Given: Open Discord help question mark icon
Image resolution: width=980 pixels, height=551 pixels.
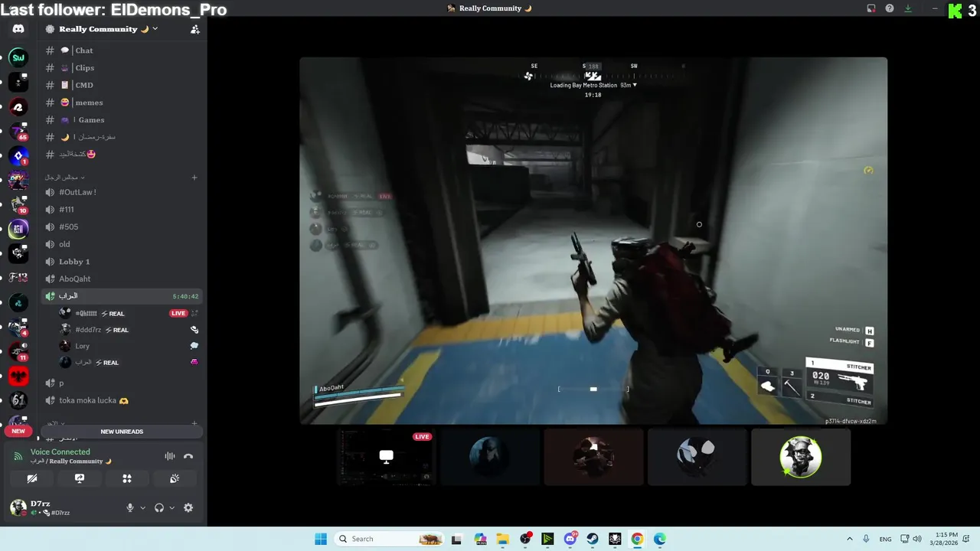Looking at the screenshot, I should pyautogui.click(x=890, y=8).
